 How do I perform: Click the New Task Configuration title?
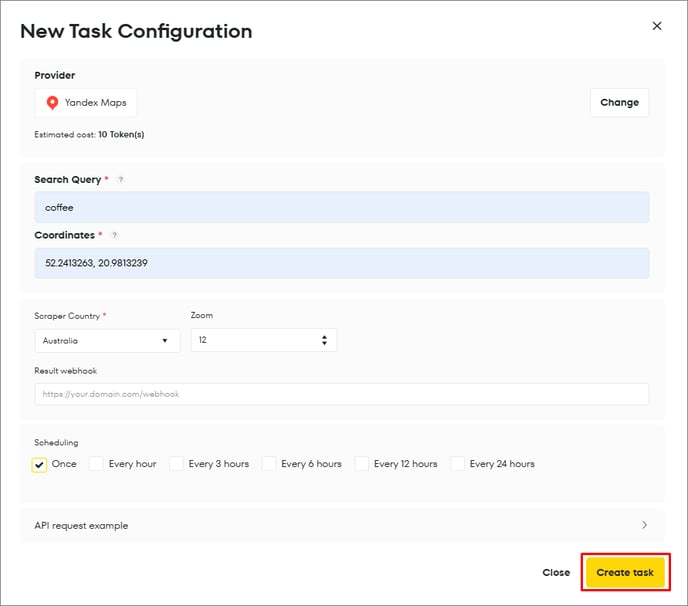[136, 31]
